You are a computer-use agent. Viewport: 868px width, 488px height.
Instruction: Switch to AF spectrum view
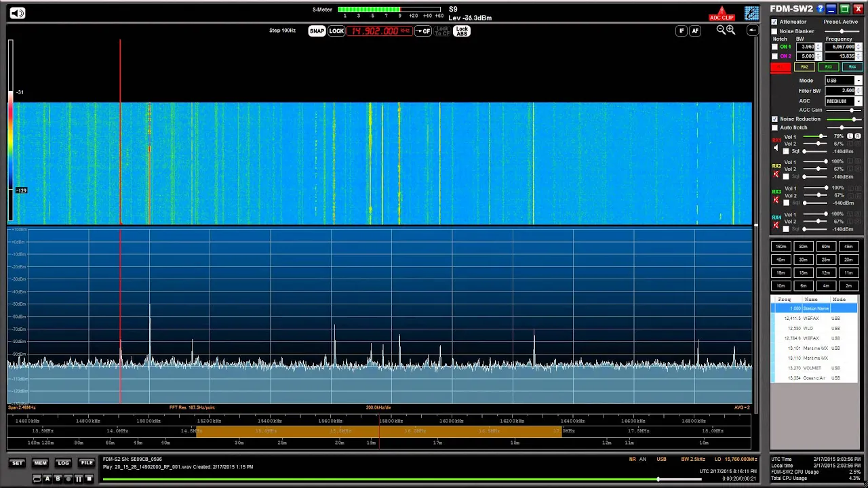point(695,30)
